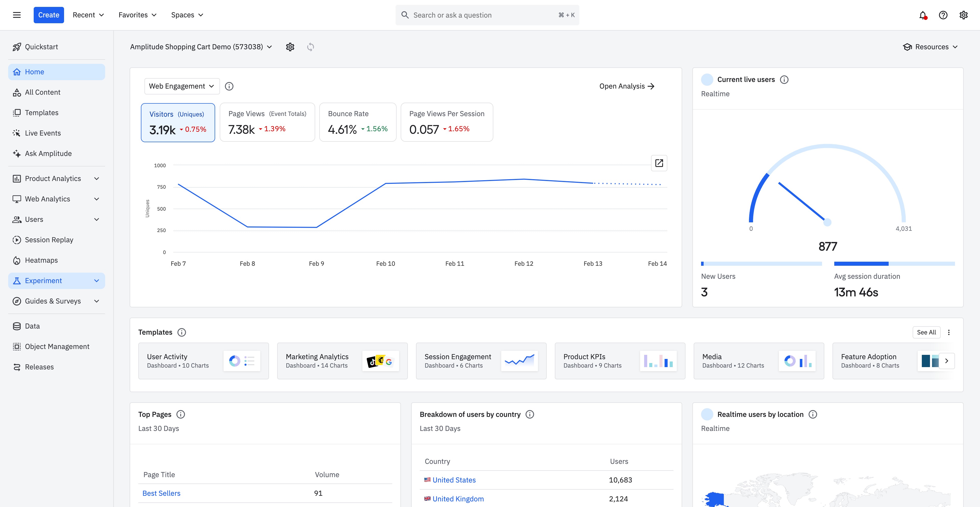Open the Web Engagement dropdown
This screenshot has height=507, width=980.
coord(182,86)
